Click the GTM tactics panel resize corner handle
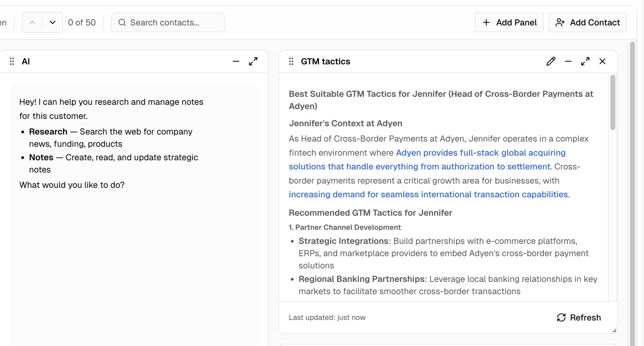Image resolution: width=644 pixels, height=346 pixels. click(614, 330)
